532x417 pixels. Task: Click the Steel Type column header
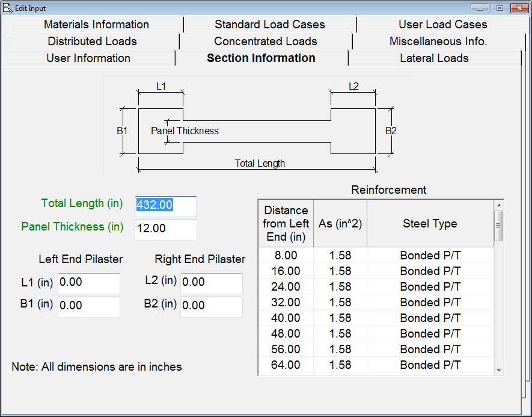coord(430,224)
